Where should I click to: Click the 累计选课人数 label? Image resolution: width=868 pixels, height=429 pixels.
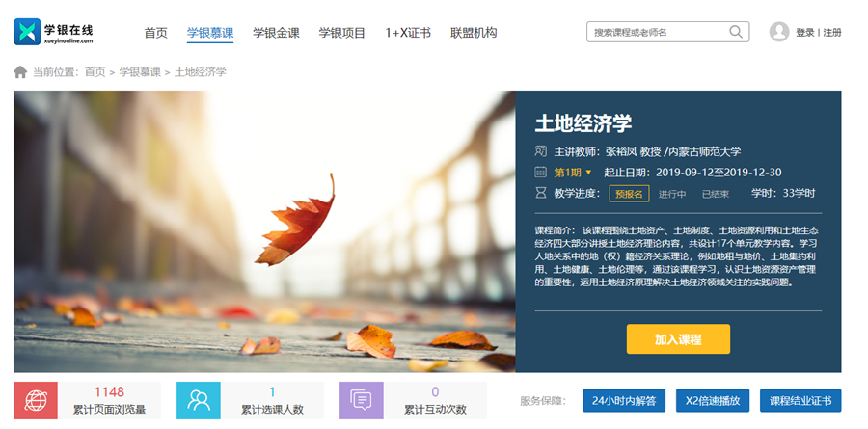[x=272, y=410]
